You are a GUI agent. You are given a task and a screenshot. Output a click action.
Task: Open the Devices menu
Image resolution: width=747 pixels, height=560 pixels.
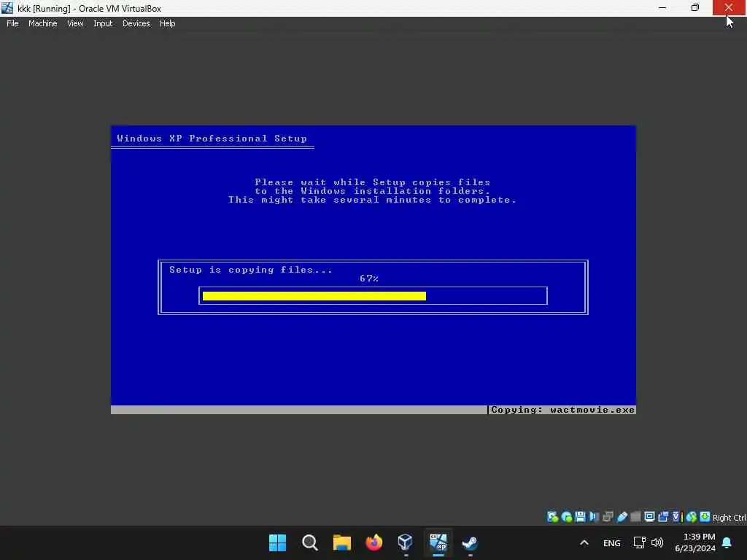(136, 23)
